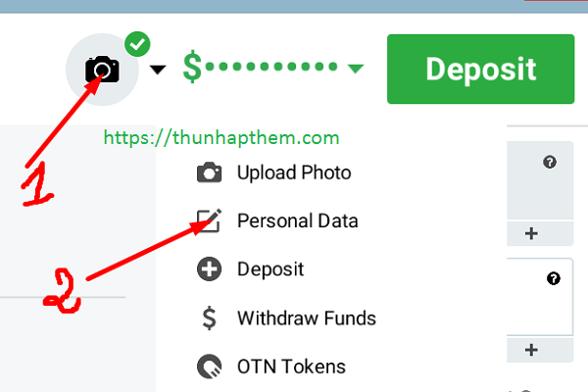The height and width of the screenshot is (392, 588).
Task: Click the green verified checkmark badge
Action: [x=137, y=44]
